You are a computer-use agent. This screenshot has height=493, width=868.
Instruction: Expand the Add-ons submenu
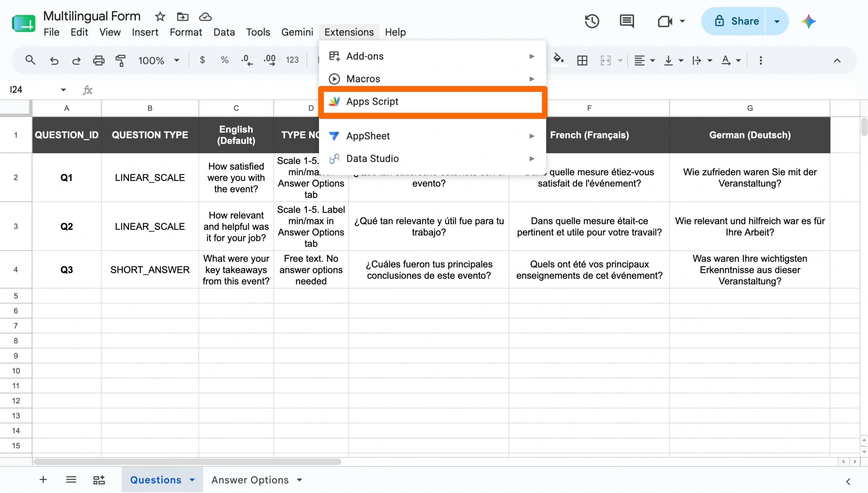[x=432, y=56]
